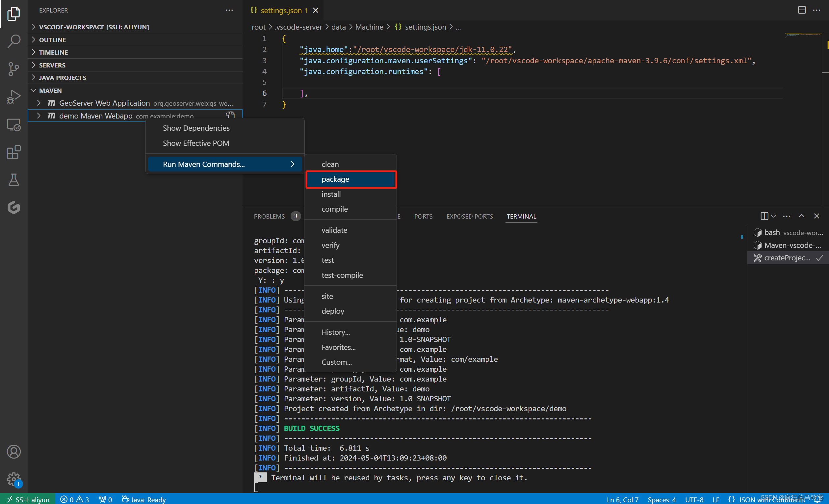Switch to the PORTS tab
The height and width of the screenshot is (504, 829).
423,216
